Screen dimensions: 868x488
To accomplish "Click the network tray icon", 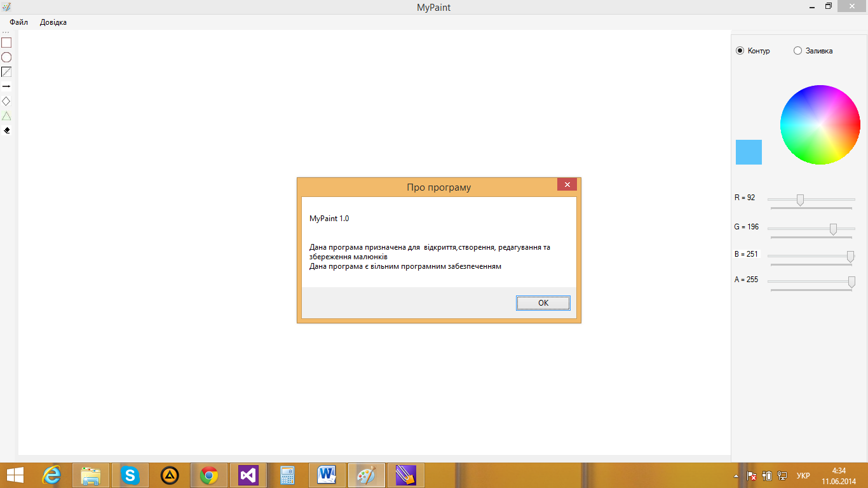I will tap(782, 475).
